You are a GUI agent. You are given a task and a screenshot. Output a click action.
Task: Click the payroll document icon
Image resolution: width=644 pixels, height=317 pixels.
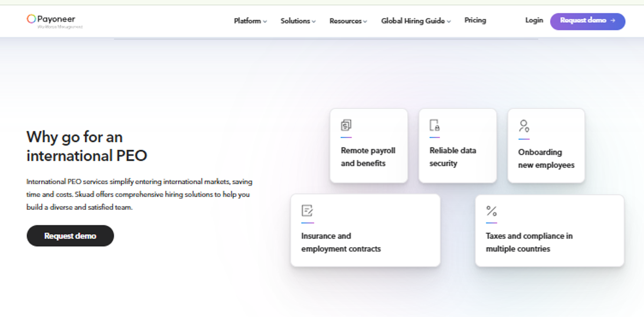[346, 126]
